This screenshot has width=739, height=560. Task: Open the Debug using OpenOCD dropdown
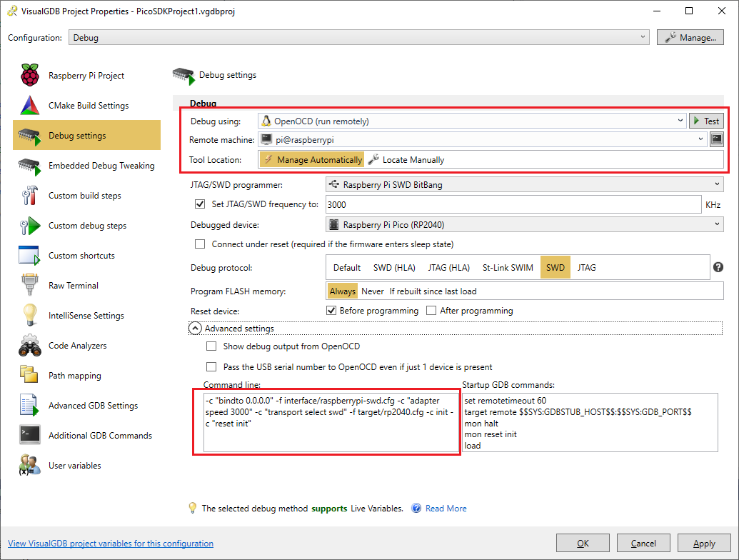tap(472, 121)
